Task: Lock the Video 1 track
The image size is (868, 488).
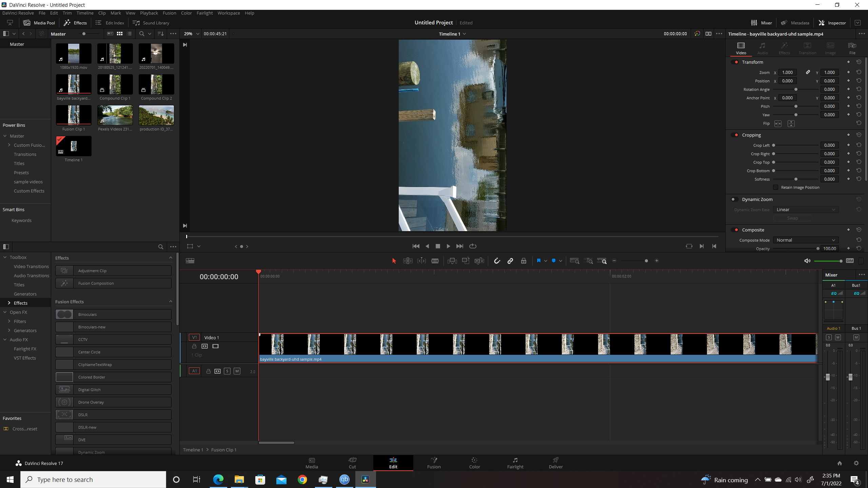Action: 194,346
